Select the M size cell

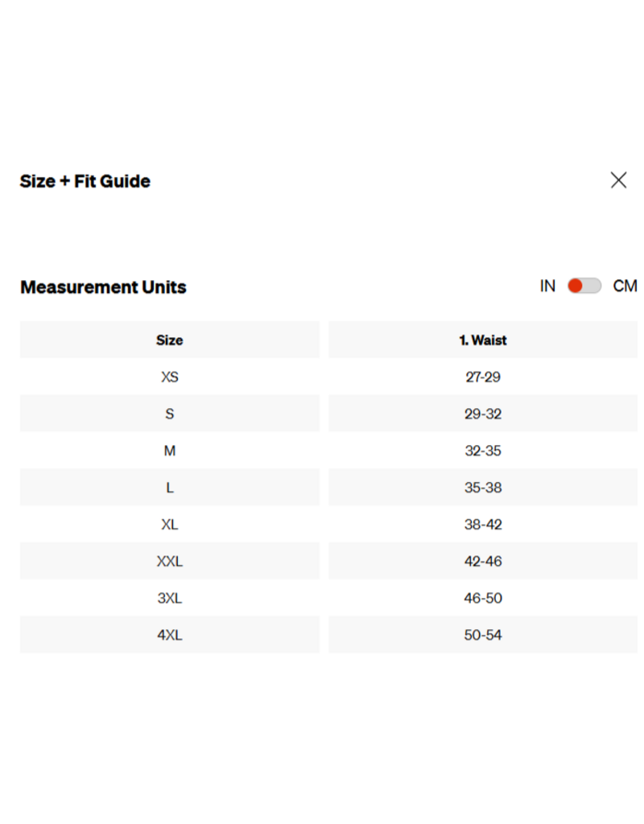[x=169, y=451]
